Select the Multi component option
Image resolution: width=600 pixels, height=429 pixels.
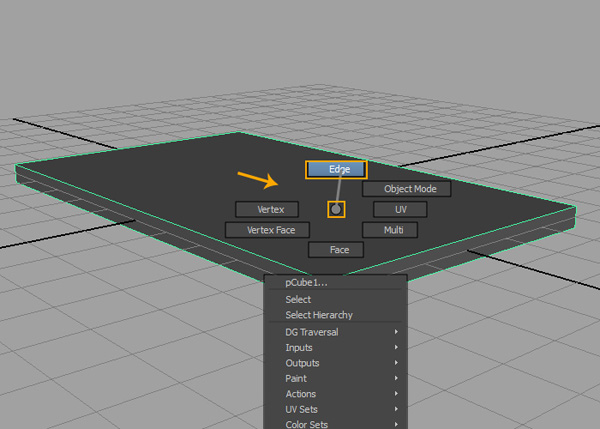pyautogui.click(x=389, y=230)
